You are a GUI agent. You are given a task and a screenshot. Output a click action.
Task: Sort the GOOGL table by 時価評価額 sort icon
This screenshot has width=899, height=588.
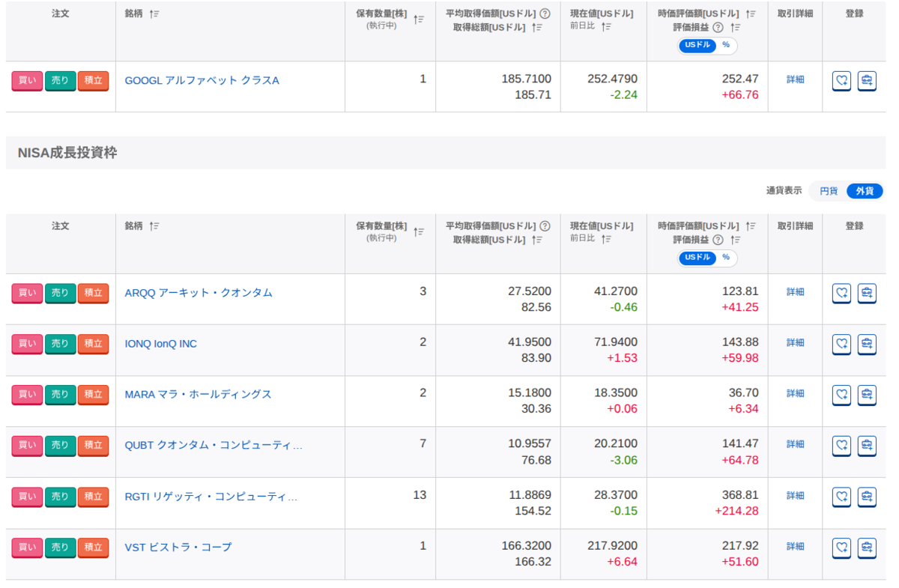pyautogui.click(x=751, y=13)
